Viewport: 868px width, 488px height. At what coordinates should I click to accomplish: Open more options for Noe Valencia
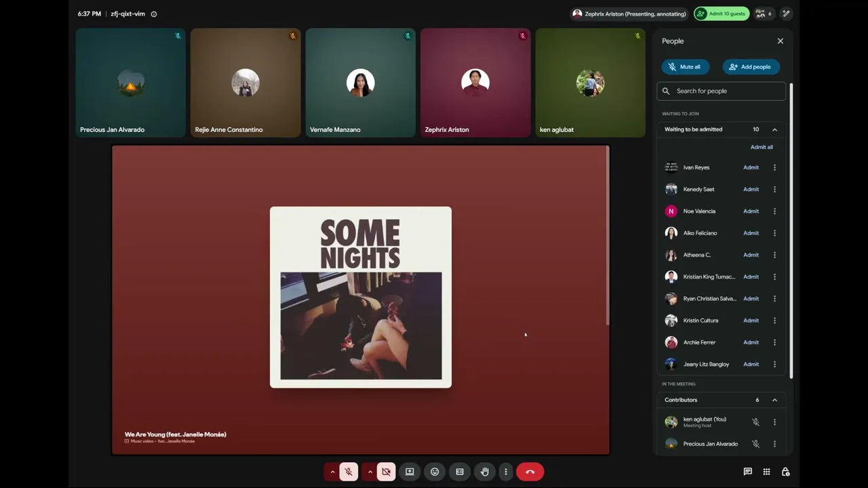tap(774, 211)
